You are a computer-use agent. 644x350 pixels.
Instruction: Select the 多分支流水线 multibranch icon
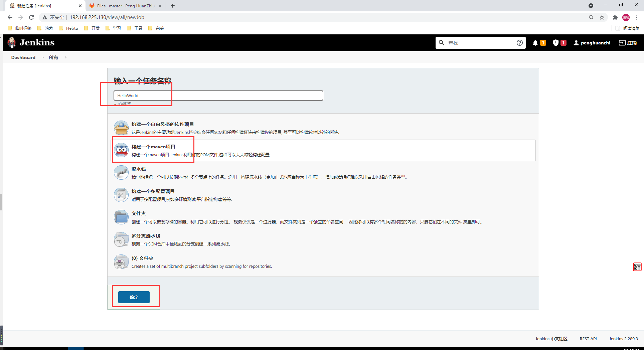click(121, 240)
